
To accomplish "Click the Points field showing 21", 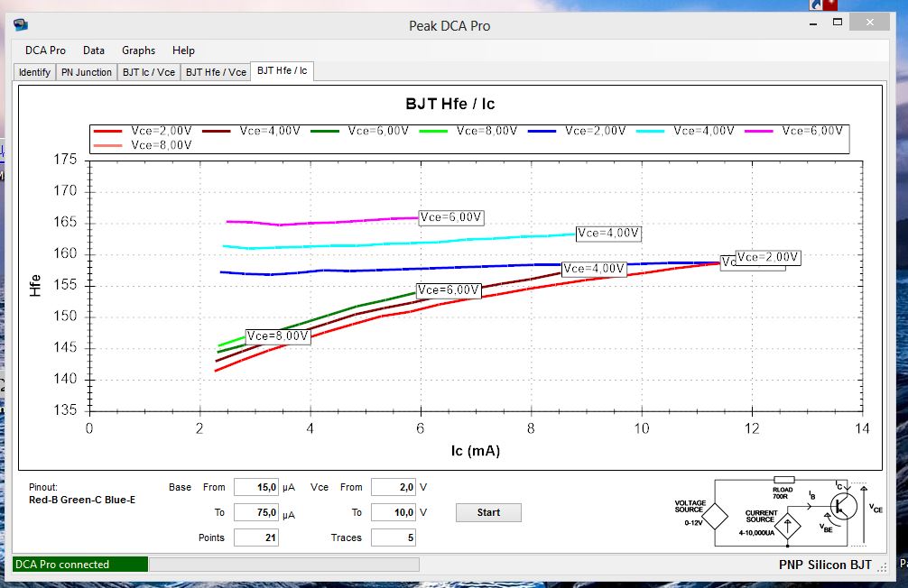I will (256, 537).
